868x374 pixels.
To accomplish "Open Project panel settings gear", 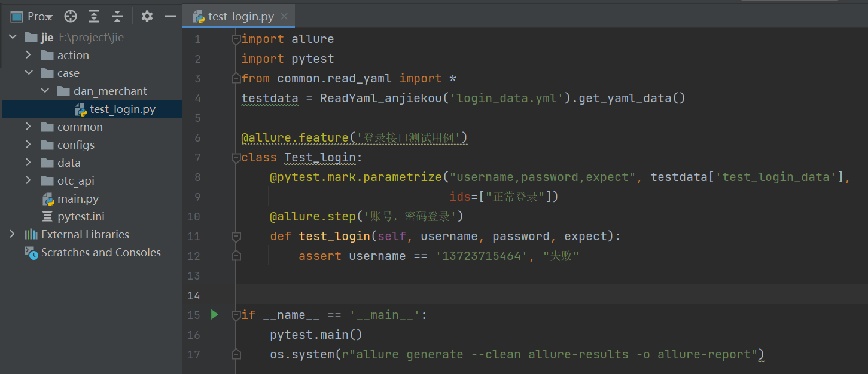I will point(147,16).
